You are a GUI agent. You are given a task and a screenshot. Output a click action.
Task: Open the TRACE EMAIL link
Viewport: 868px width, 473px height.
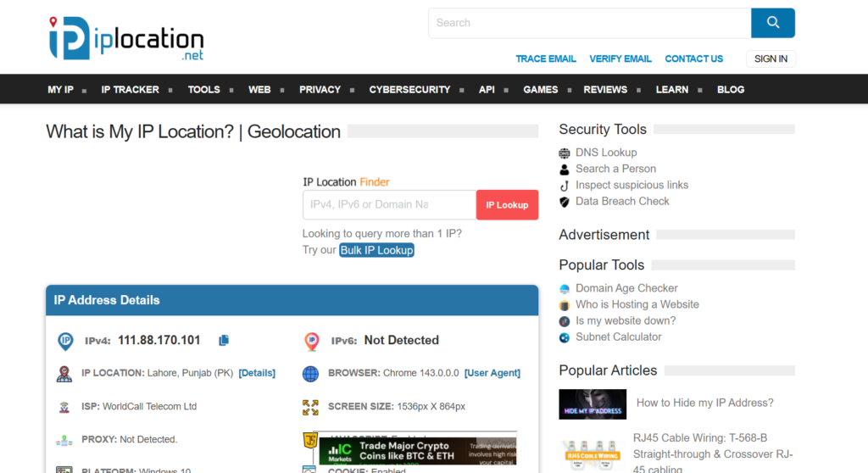(x=546, y=58)
